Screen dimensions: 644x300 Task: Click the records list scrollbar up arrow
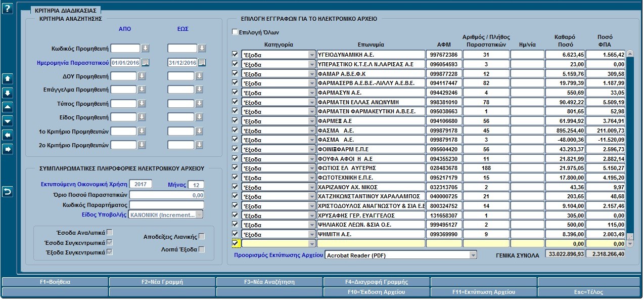tap(630, 54)
